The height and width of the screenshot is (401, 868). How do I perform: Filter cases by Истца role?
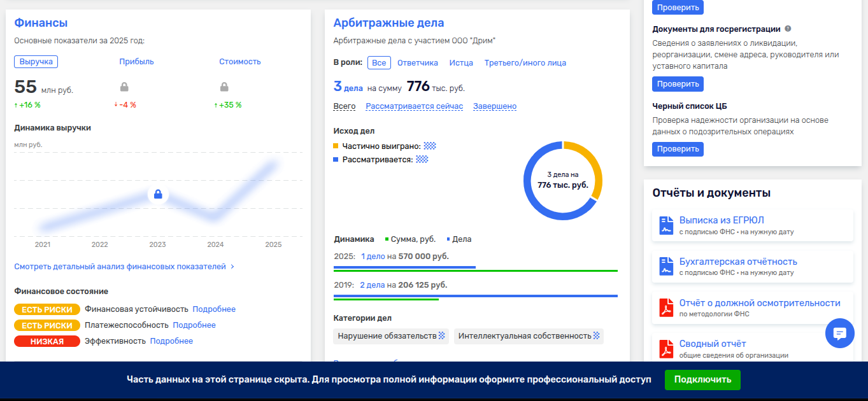461,63
